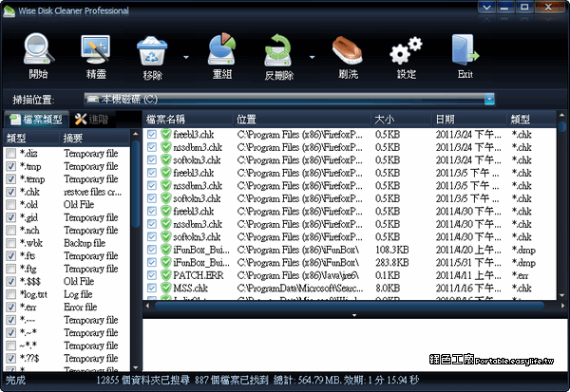Uncheck the *.temp file type
The width and height of the screenshot is (570, 392).
click(x=10, y=179)
